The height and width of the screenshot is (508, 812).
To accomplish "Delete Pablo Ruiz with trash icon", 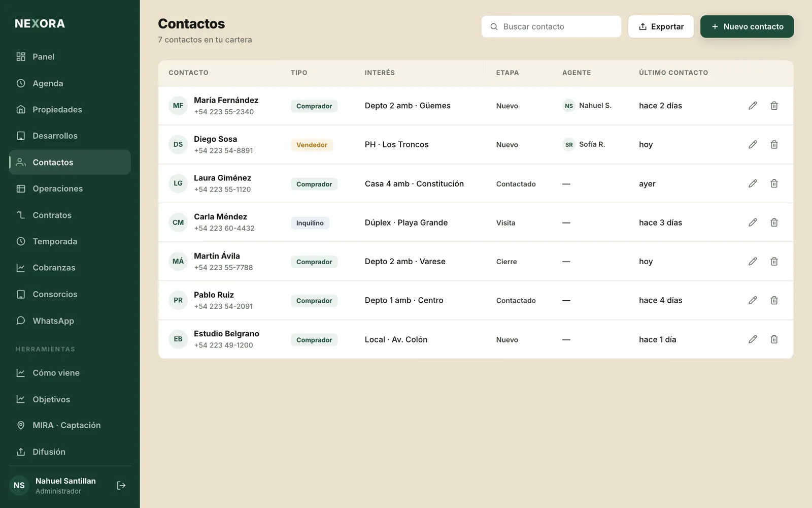I will (x=774, y=300).
